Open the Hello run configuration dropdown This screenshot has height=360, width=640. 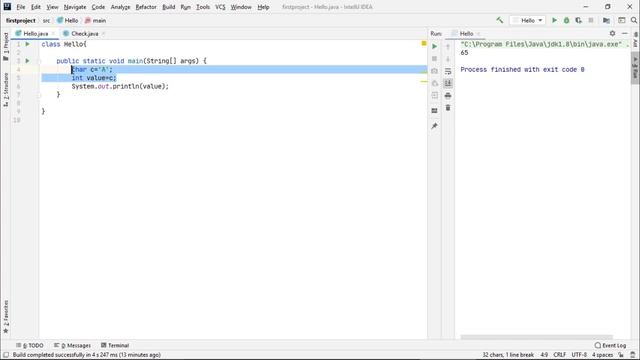click(x=527, y=20)
